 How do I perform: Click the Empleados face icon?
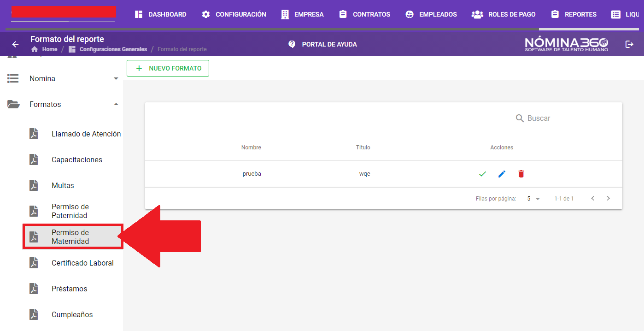[x=410, y=14]
